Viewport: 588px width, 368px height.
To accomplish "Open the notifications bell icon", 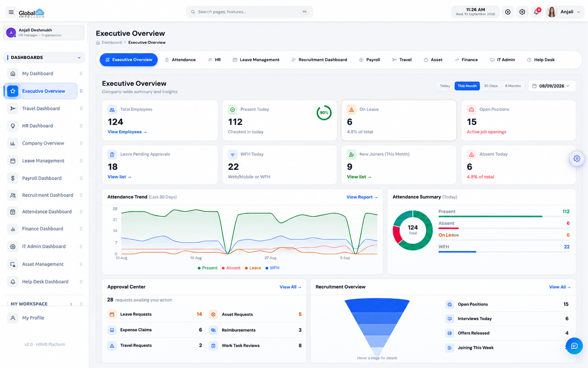I will click(x=537, y=12).
